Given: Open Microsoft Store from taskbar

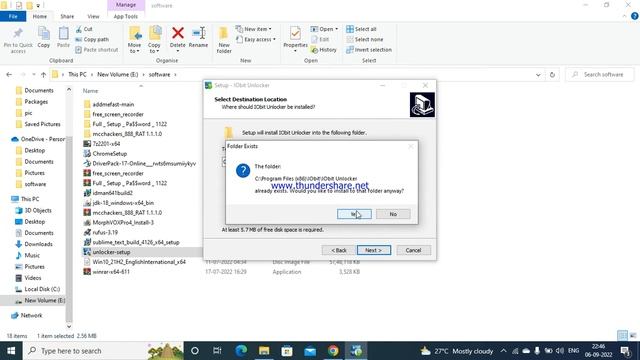Looking at the screenshot, I should pyautogui.click(x=287, y=351).
